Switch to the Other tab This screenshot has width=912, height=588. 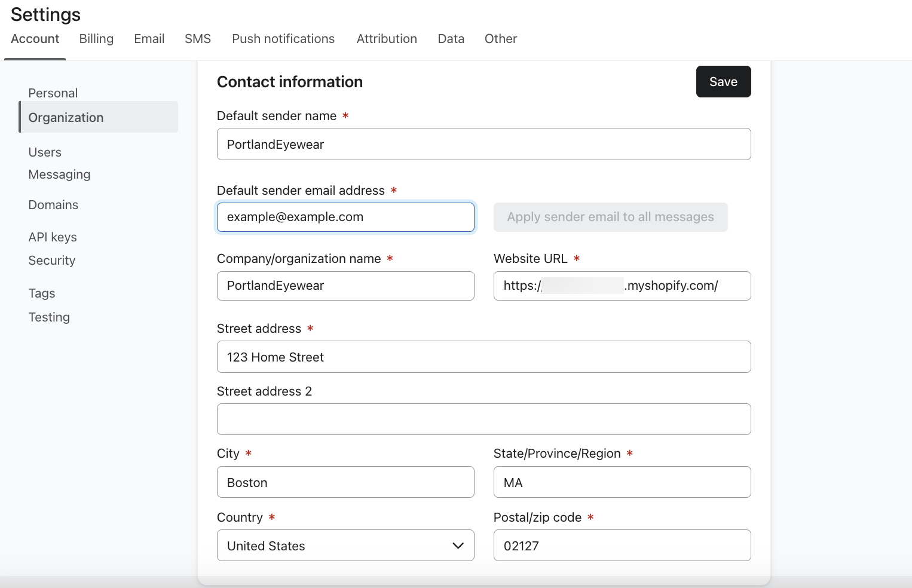click(500, 38)
